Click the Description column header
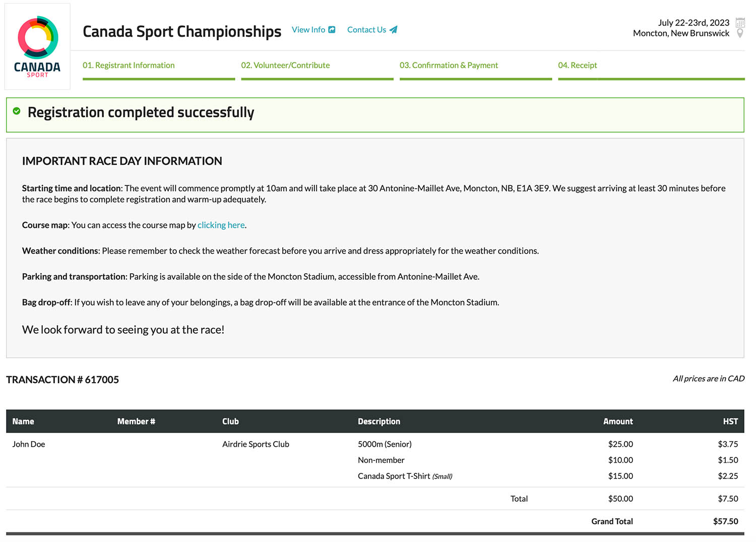The height and width of the screenshot is (542, 756). click(379, 421)
